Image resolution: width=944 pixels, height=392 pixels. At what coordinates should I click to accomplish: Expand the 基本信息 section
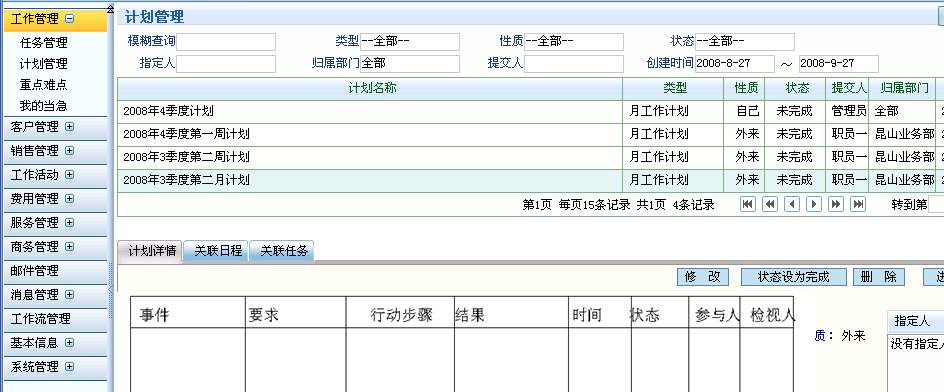[69, 343]
